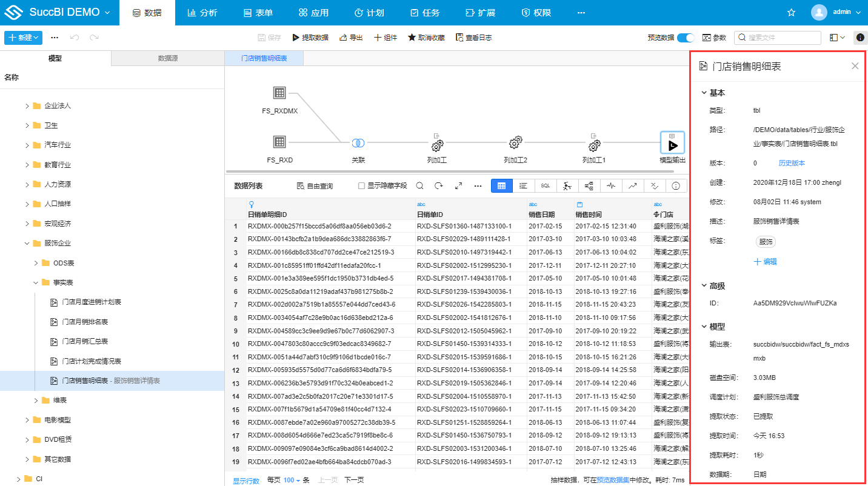Click the 列加工2 gear node
The image size is (868, 486).
(x=516, y=143)
